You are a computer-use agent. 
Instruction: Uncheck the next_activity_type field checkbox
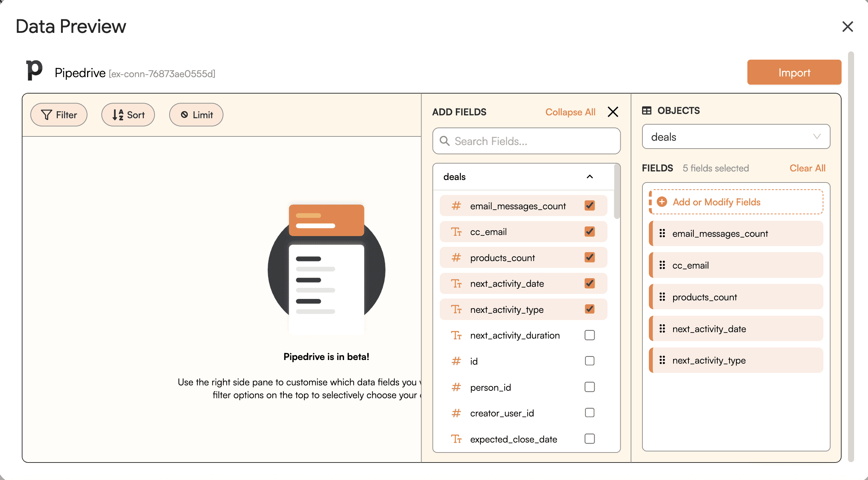[590, 309]
